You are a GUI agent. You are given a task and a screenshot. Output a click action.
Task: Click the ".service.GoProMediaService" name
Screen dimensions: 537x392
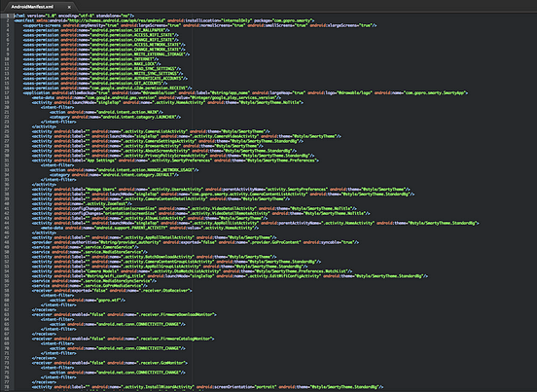113,286
